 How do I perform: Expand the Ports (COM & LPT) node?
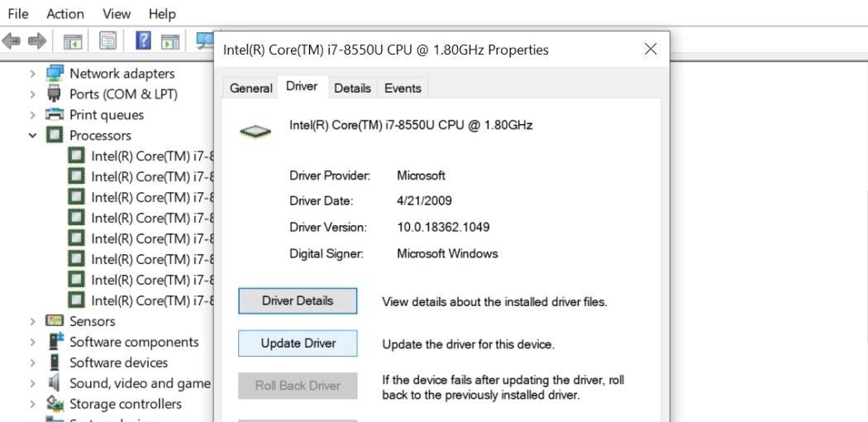33,94
